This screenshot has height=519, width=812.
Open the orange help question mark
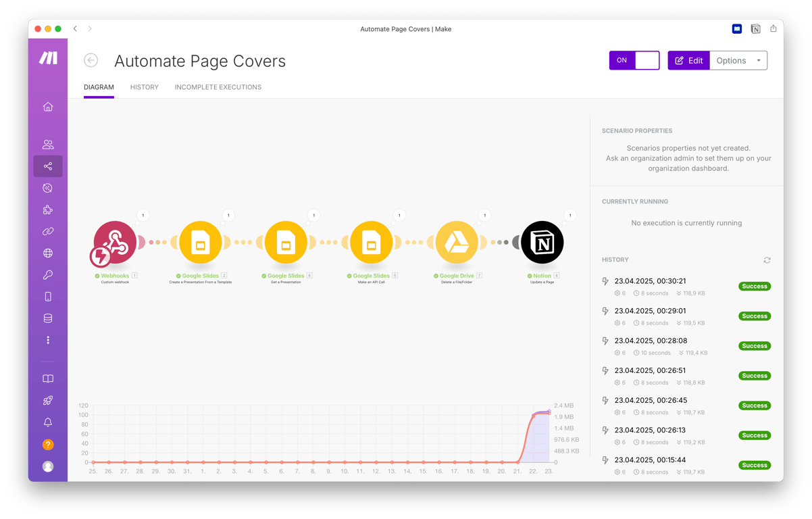(48, 445)
